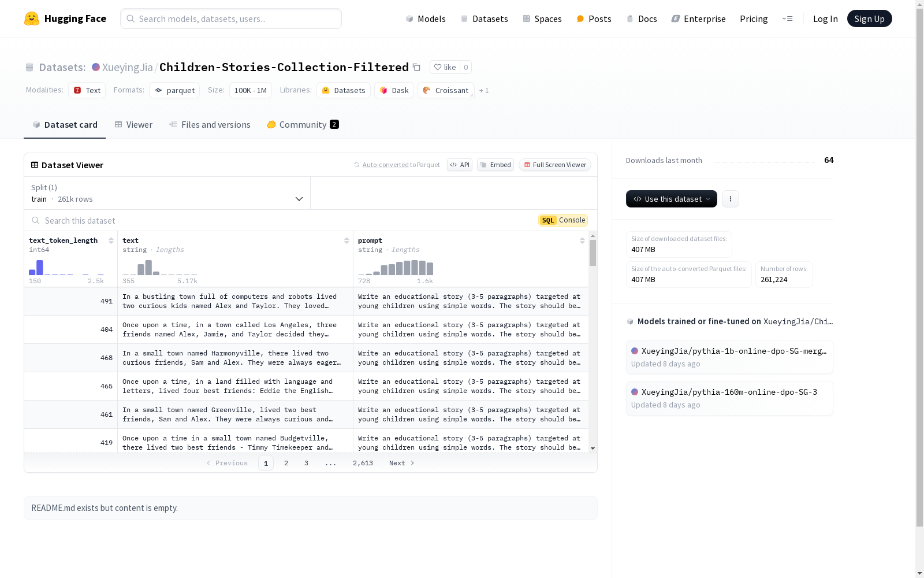Screen dimensions: 924x578
Task: Open the XueyingJia user profile link
Action: [x=128, y=67]
